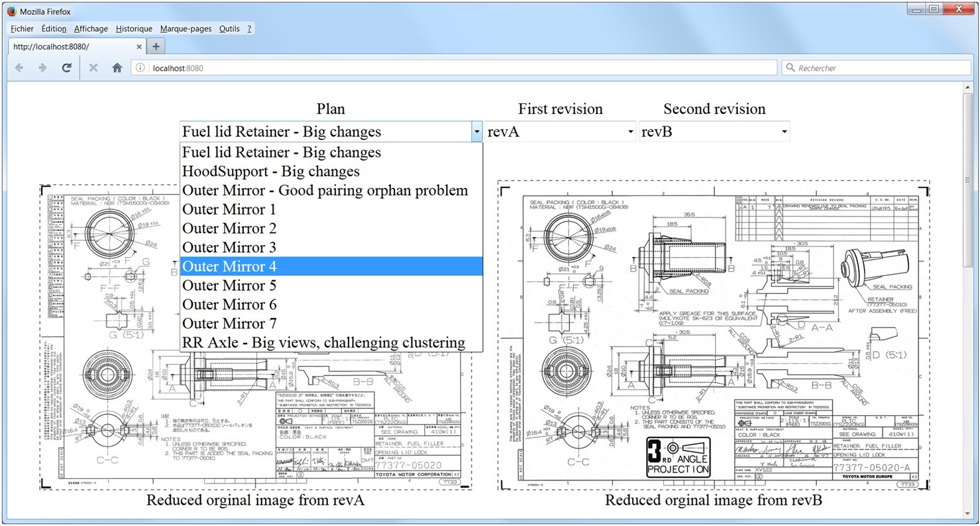This screenshot has width=980, height=526.
Task: Reload the current page
Action: coord(67,68)
